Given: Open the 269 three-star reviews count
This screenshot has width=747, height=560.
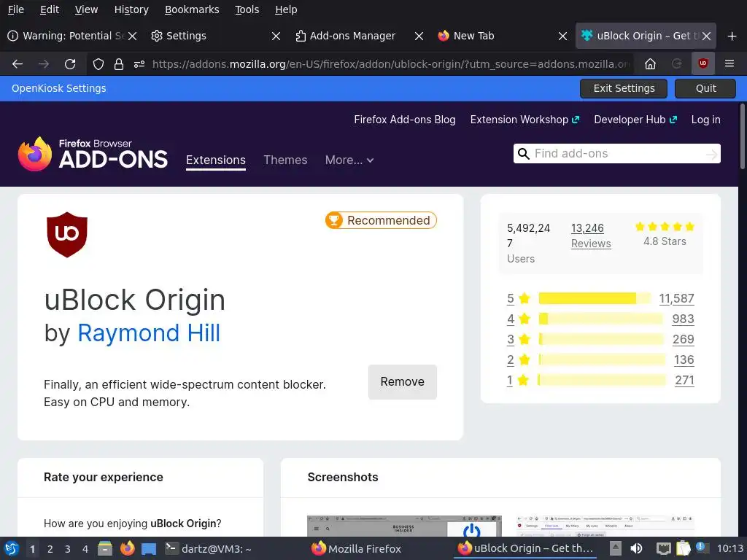Looking at the screenshot, I should [x=683, y=340].
